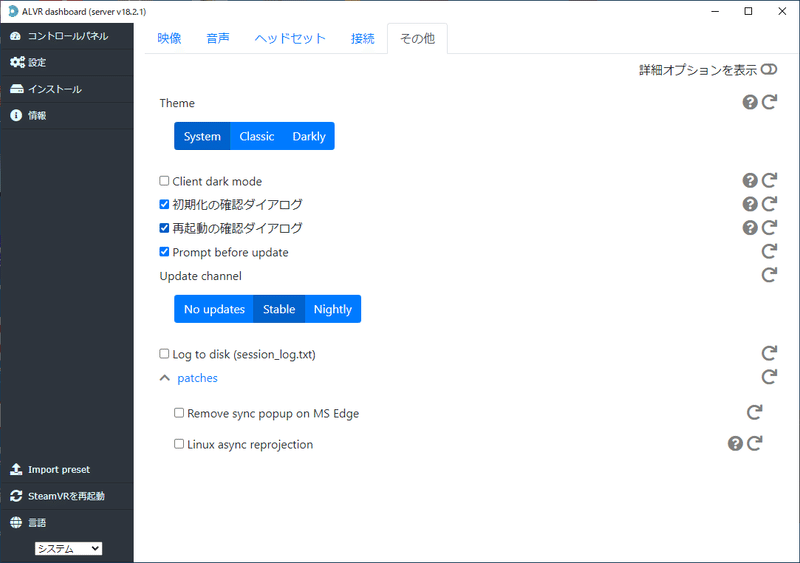The width and height of the screenshot is (800, 563).
Task: Click the 詳細オプションを表示 label
Action: coord(698,70)
